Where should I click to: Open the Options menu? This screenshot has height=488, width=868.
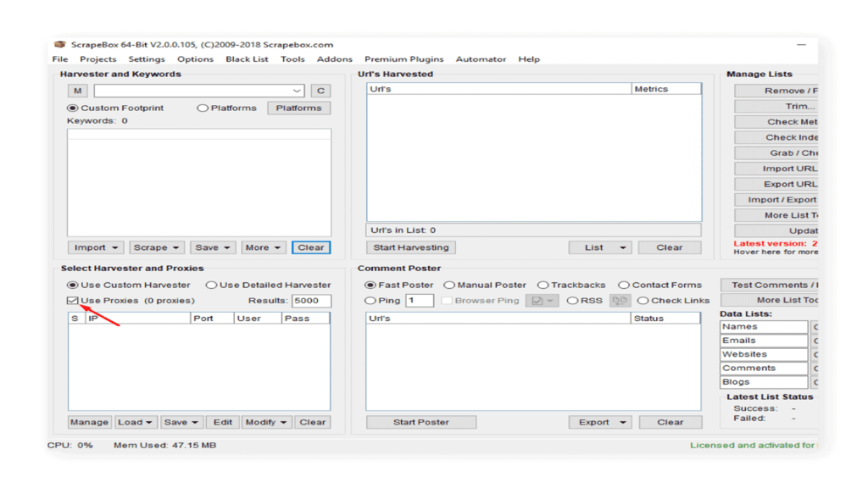196,59
